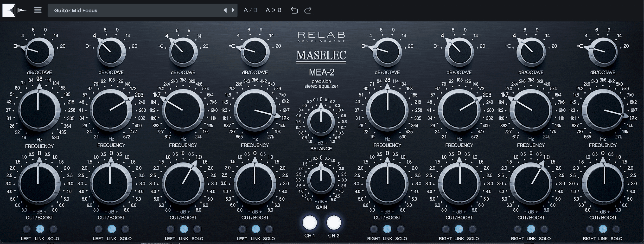Image resolution: width=644 pixels, height=244 pixels.
Task: Enable LEFT on the 12k band
Action: (x=242, y=229)
